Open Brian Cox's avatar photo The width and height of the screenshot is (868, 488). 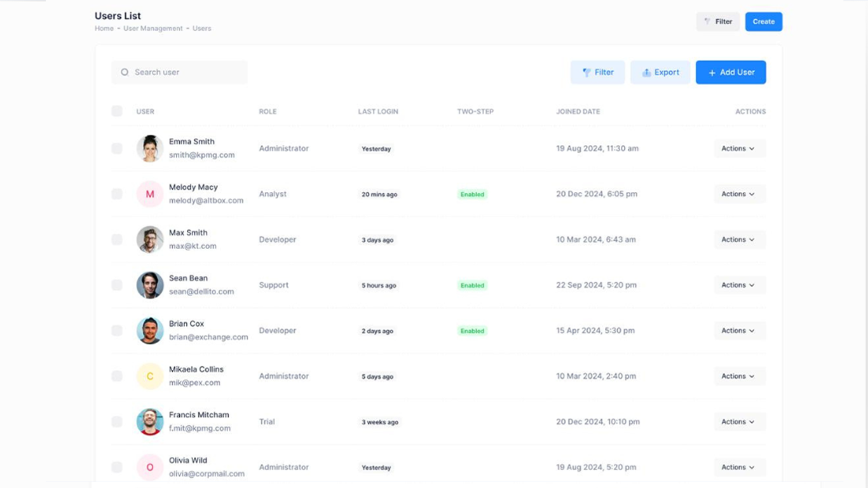tap(150, 330)
